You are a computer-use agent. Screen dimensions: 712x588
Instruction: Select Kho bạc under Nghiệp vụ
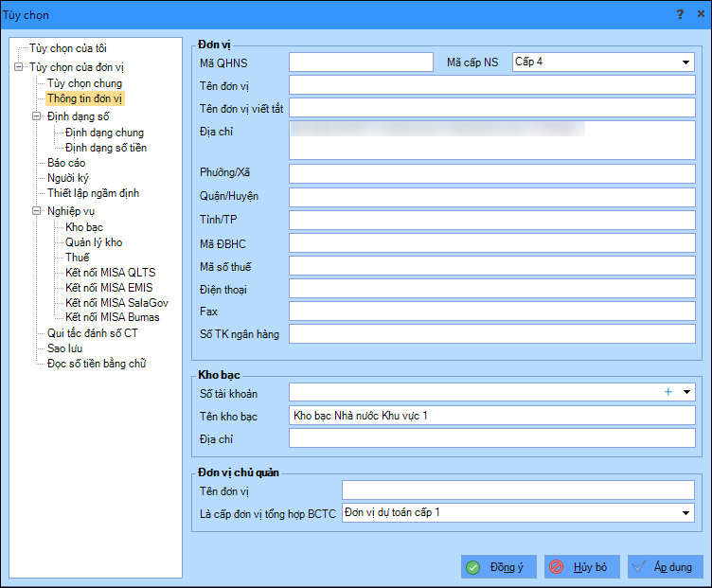coord(84,227)
